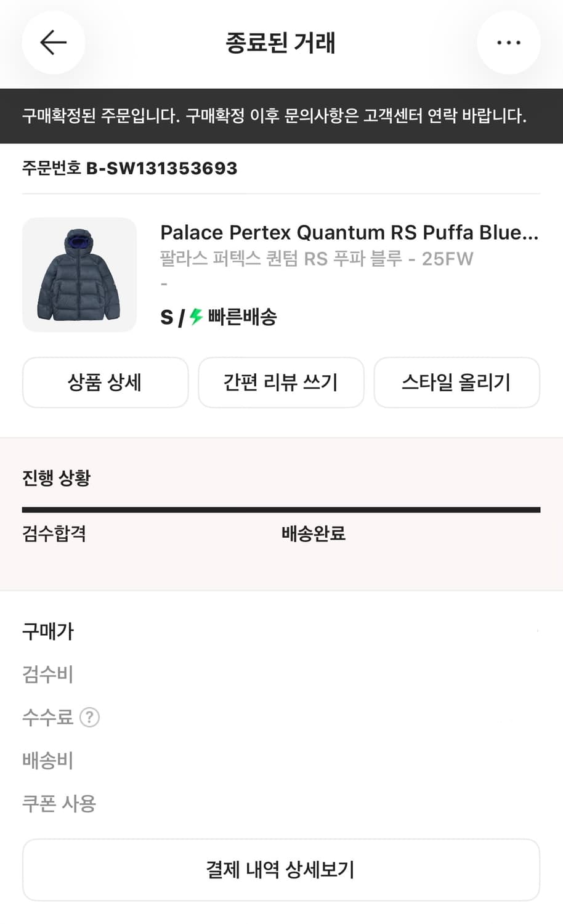
Task: Click the 검수합격 progress label
Action: tap(54, 535)
